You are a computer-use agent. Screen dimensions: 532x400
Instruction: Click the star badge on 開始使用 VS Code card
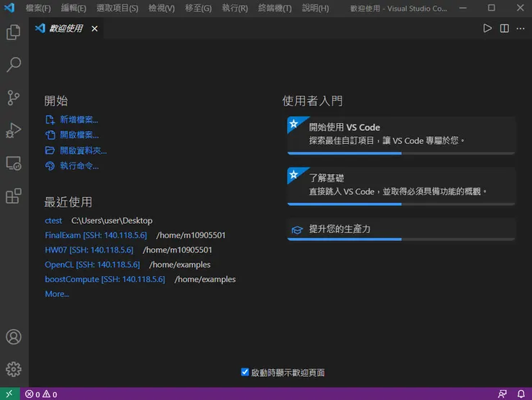294,124
